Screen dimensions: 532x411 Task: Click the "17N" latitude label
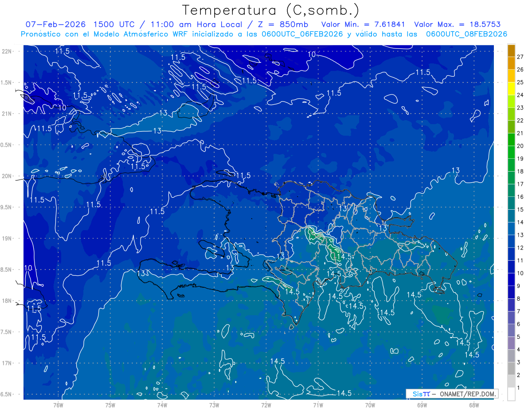click(x=8, y=363)
